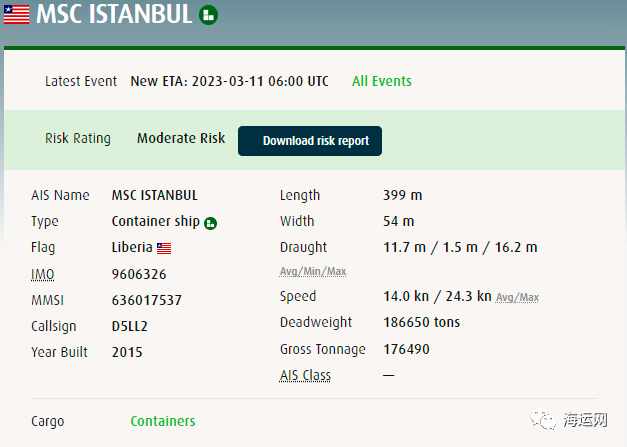Click the Moderate Risk rating text

pos(181,138)
